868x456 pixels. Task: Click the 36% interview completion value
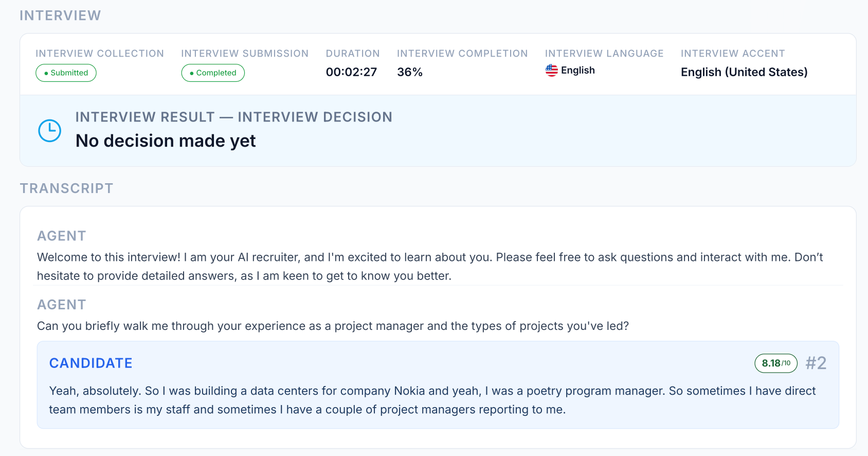coord(410,72)
